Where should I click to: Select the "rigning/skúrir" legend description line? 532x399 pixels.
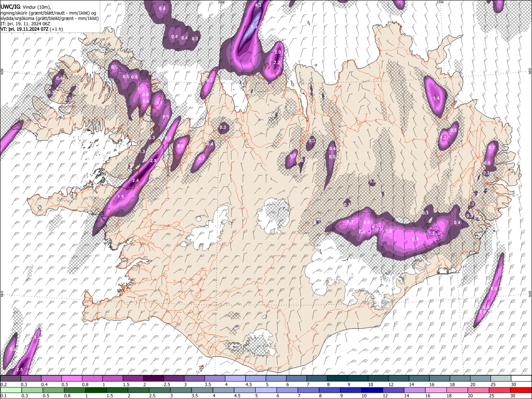click(x=48, y=13)
